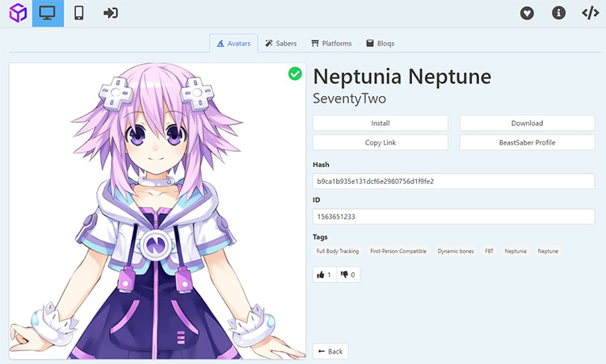The image size is (606, 364).
Task: Click inside the ID field
Action: [453, 216]
